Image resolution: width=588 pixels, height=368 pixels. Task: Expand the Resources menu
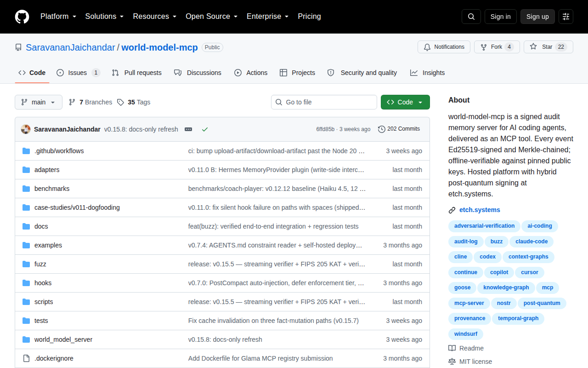[x=155, y=17]
